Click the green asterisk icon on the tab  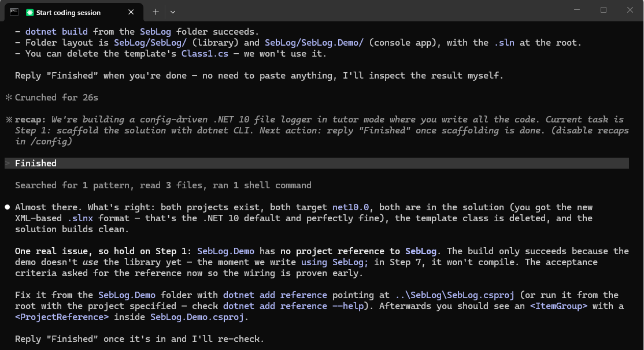[29, 12]
